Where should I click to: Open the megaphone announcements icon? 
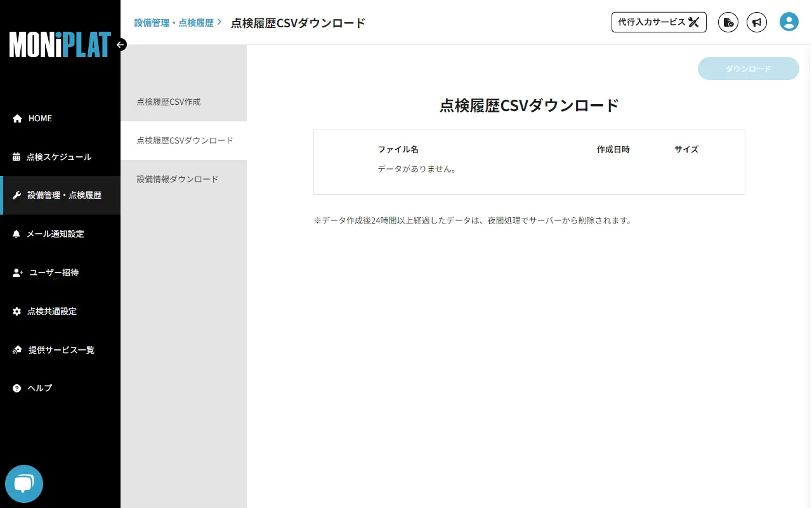pyautogui.click(x=756, y=22)
